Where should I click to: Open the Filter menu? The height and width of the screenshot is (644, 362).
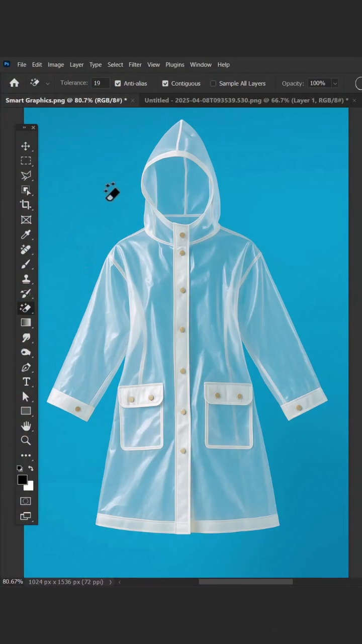click(135, 64)
